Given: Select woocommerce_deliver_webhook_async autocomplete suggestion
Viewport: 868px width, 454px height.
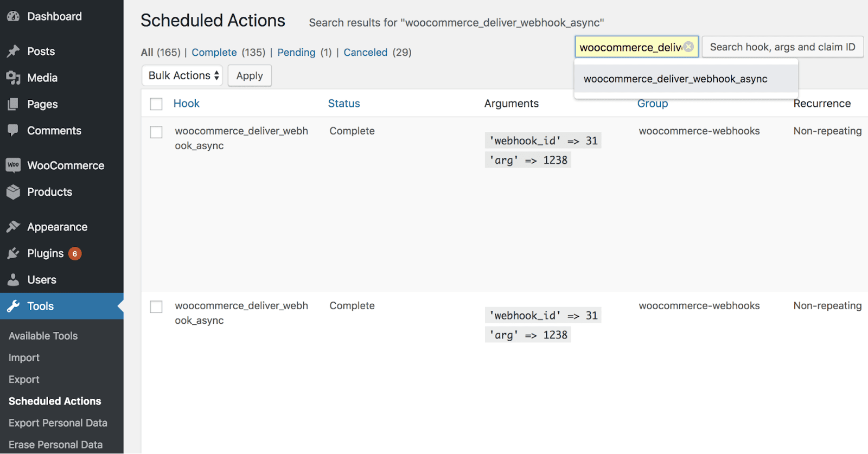Looking at the screenshot, I should 675,79.
